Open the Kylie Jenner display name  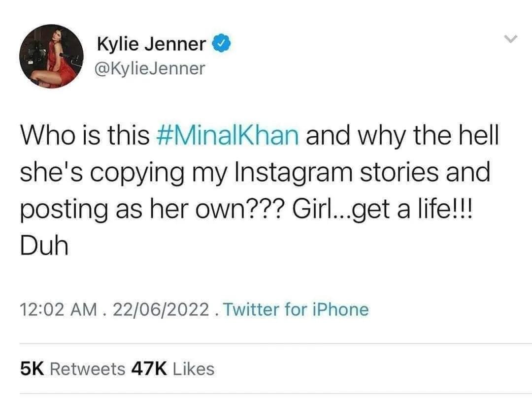[151, 44]
